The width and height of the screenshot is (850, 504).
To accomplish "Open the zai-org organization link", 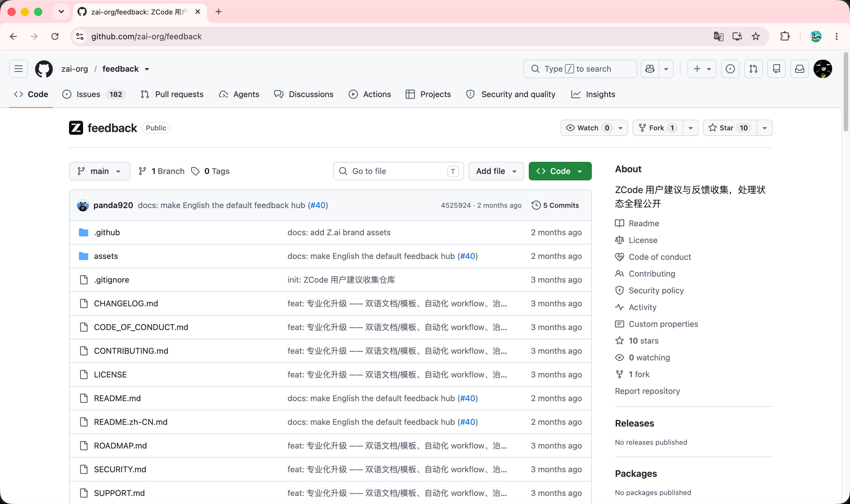I will 74,69.
